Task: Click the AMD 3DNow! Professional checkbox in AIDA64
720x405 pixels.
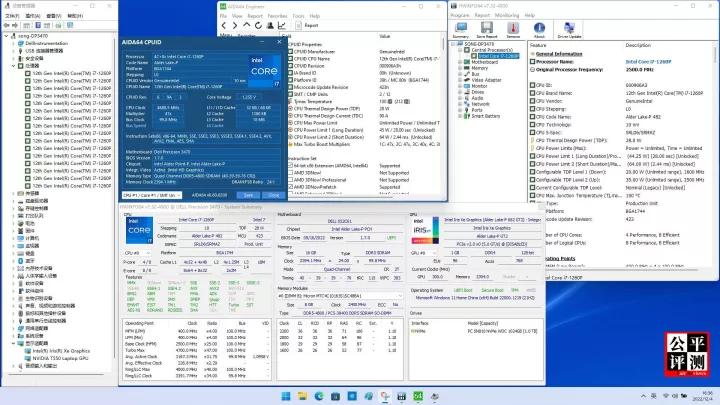Action: [290, 180]
